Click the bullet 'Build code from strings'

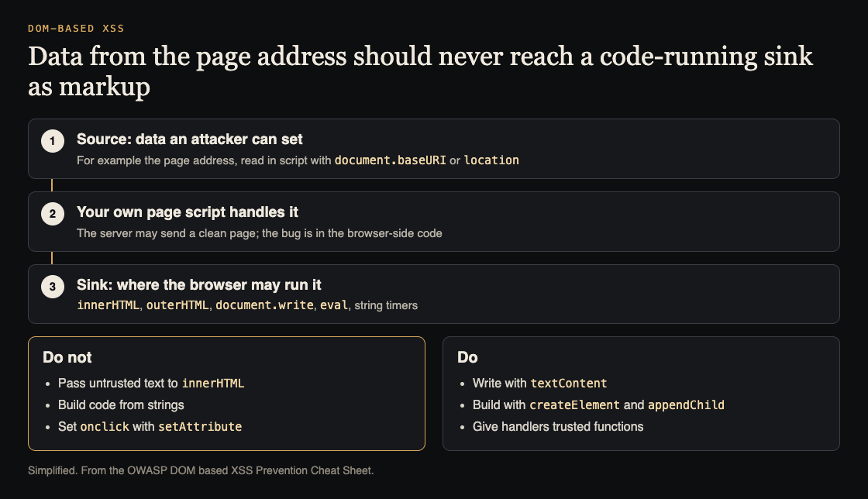[121, 404]
